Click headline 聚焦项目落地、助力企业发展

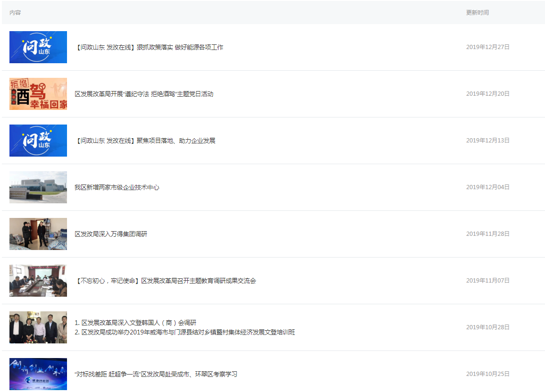click(x=145, y=141)
